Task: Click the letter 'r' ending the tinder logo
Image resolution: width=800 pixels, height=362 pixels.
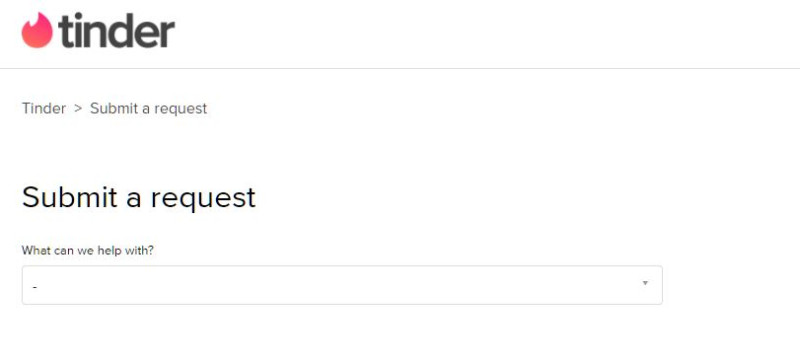Action: click(x=167, y=35)
